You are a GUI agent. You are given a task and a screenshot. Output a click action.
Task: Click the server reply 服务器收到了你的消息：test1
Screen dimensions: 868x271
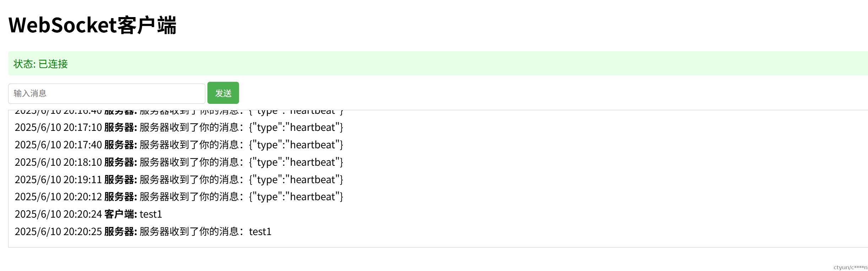click(x=206, y=232)
